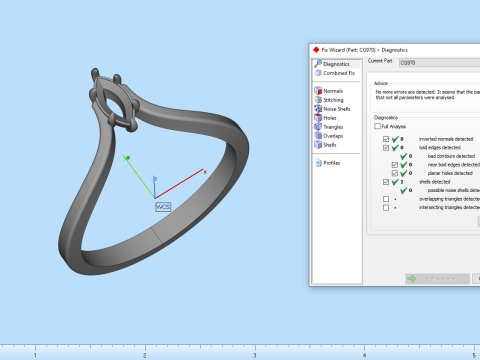Click the Current Part CG970 field
480x360 pixels.
439,63
